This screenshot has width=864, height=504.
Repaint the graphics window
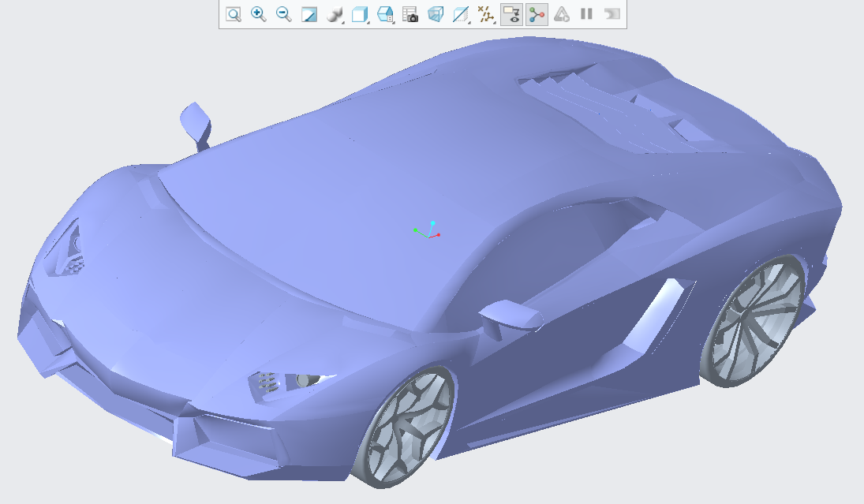(309, 14)
